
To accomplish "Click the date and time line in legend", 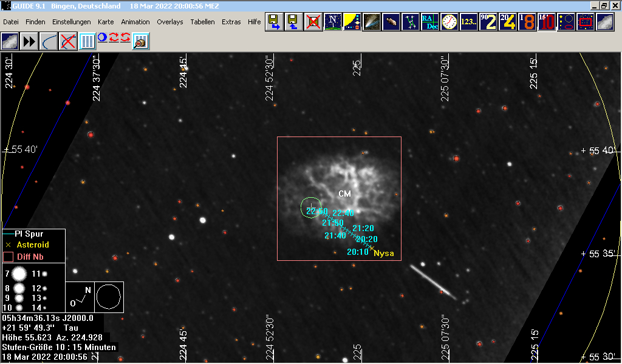I will [x=45, y=357].
